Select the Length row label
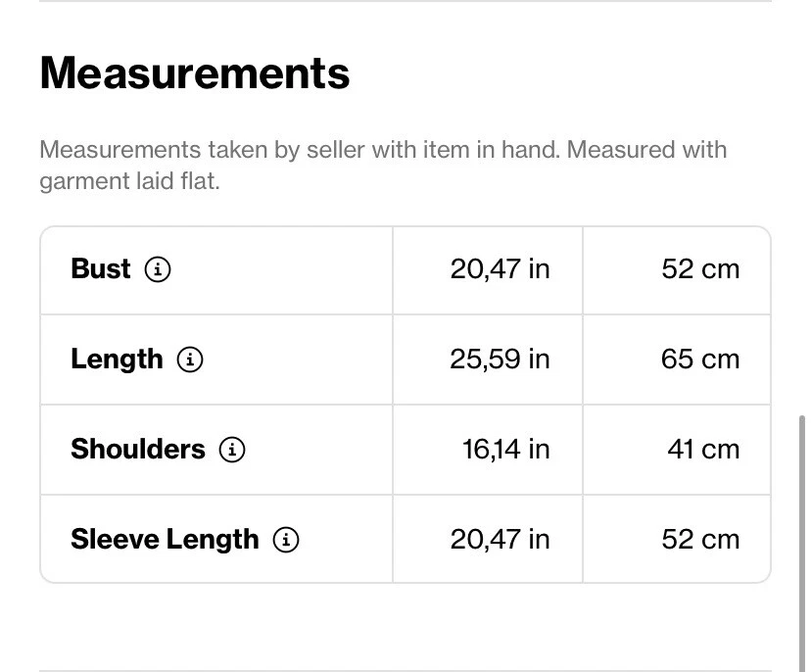This screenshot has height=672, width=811. pos(117,360)
